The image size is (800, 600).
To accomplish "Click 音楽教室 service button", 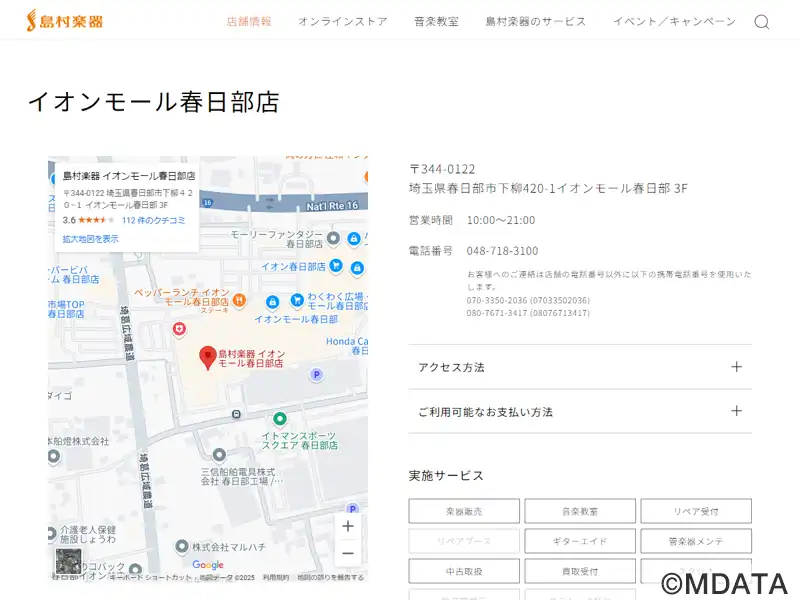I will [580, 511].
